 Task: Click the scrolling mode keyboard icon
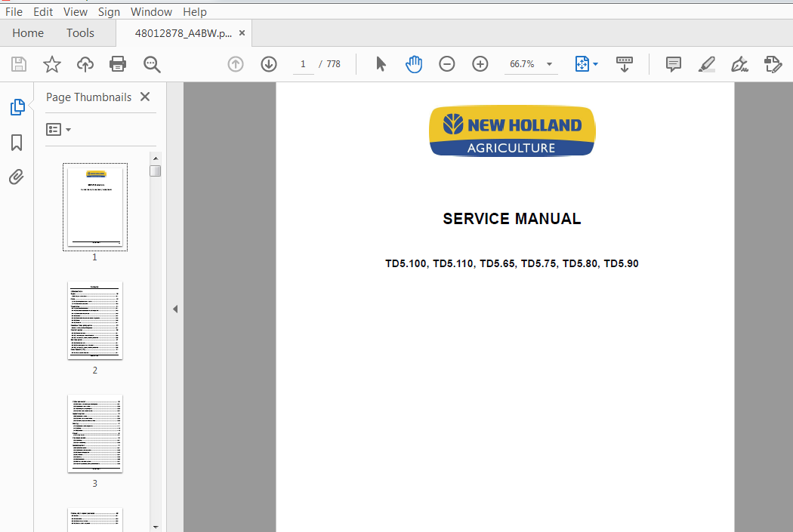(625, 64)
